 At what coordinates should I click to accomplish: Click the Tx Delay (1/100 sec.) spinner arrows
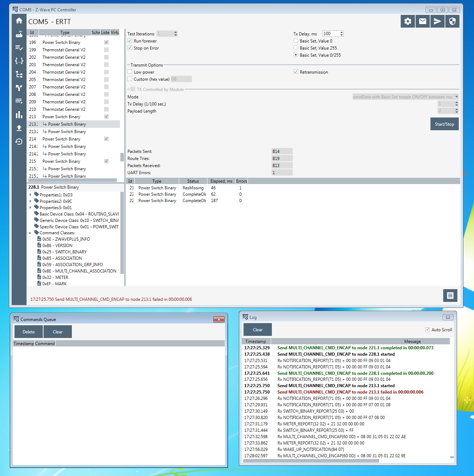point(457,104)
